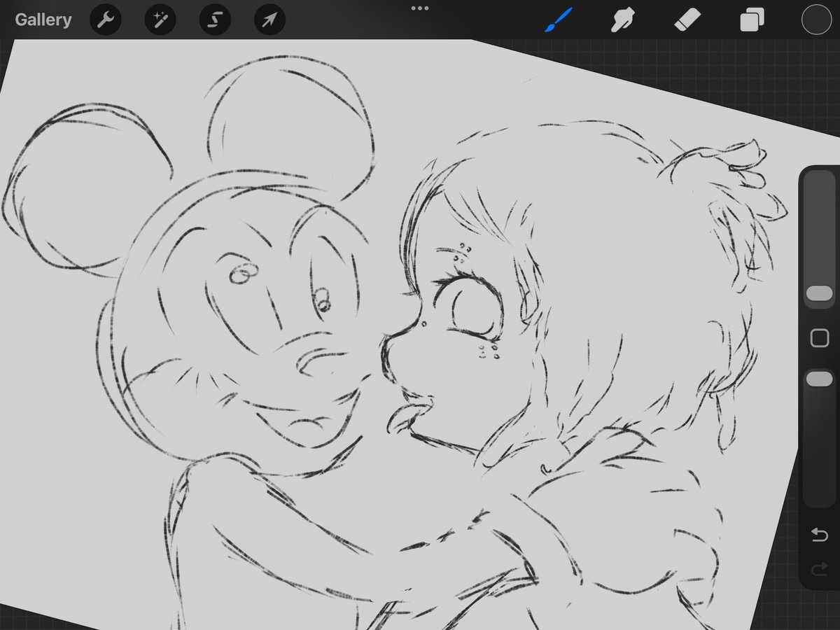This screenshot has width=840, height=630.
Task: Open the Actions wrench menu
Action: pos(106,20)
